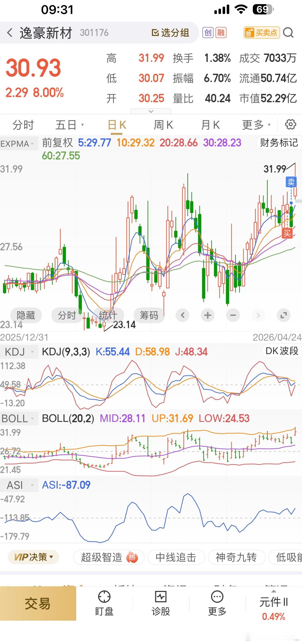Open the 买卖点 buy-sell points badge

(262, 33)
